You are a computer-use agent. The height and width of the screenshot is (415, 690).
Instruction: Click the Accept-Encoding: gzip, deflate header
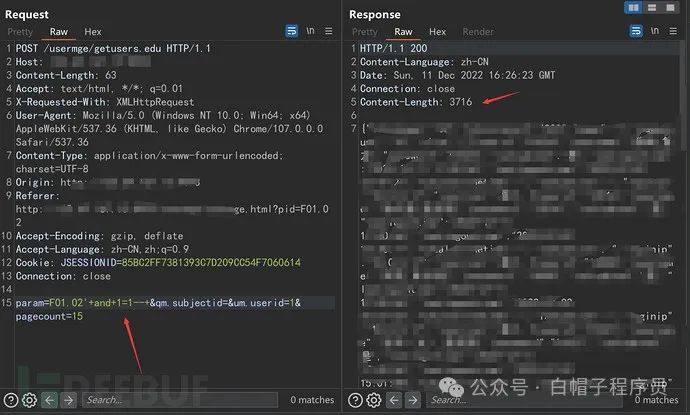pyautogui.click(x=99, y=236)
